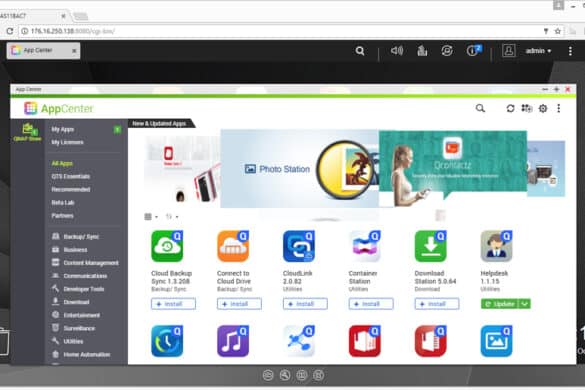Select Partners category
The image size is (585, 390).
click(x=63, y=216)
